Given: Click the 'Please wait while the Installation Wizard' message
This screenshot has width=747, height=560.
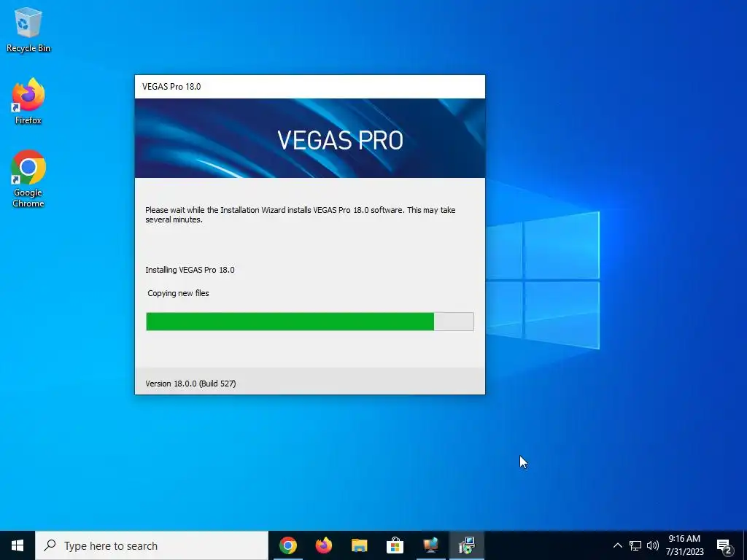Looking at the screenshot, I should (300, 215).
